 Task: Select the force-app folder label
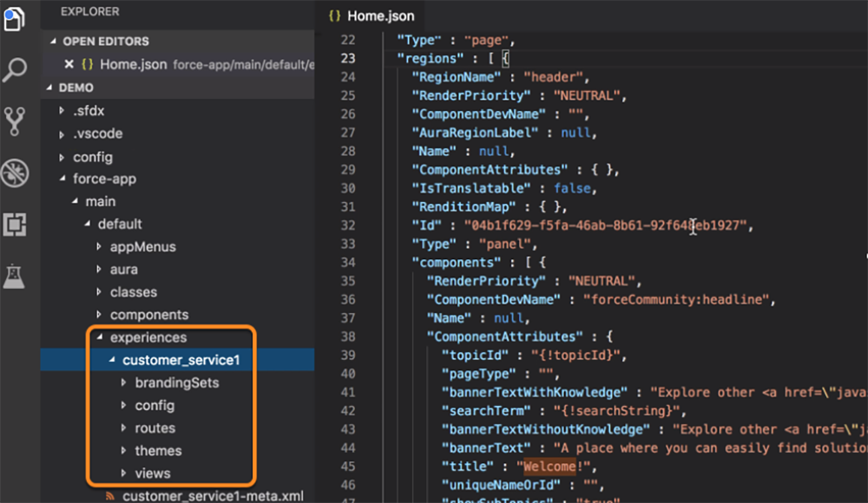(x=105, y=179)
